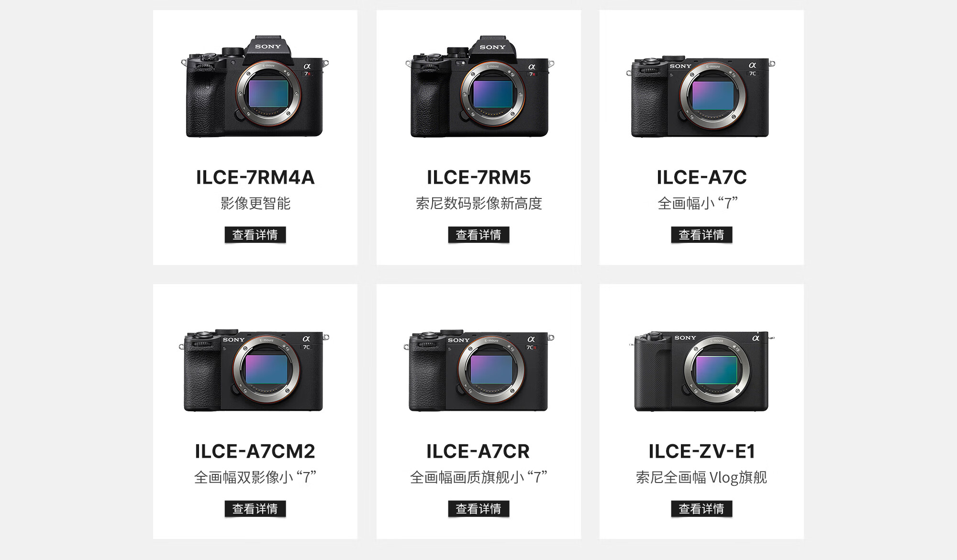Click 查看详情 under ILCE-A7CR
957x560 pixels.
click(x=478, y=509)
